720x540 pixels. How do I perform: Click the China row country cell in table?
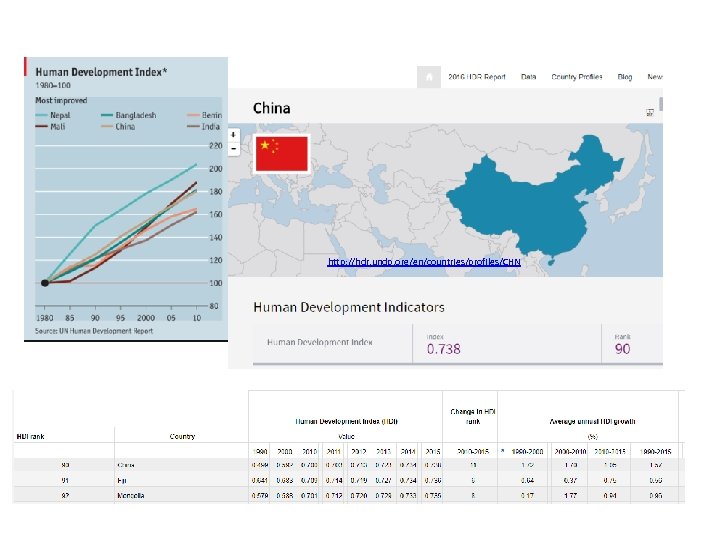click(126, 465)
